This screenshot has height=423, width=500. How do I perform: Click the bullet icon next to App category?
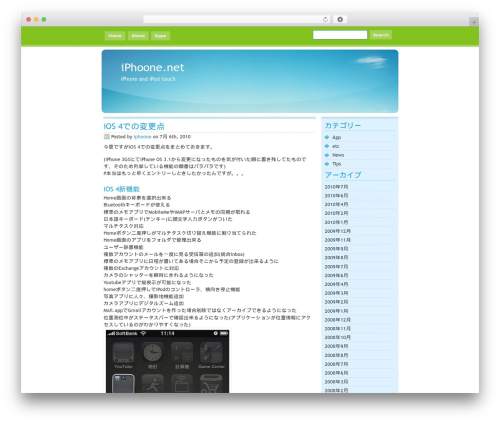pos(327,137)
